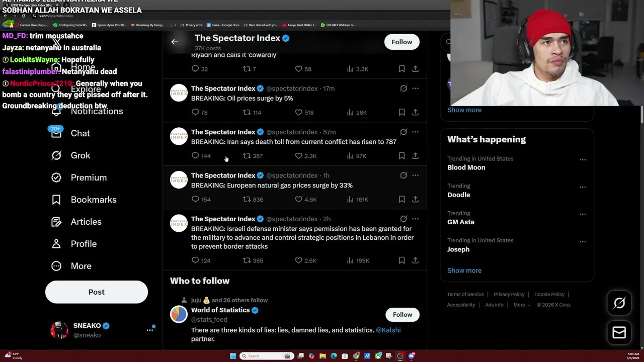This screenshot has width=644, height=362.
Task: Open the Doodle trending topic
Action: pos(459,195)
